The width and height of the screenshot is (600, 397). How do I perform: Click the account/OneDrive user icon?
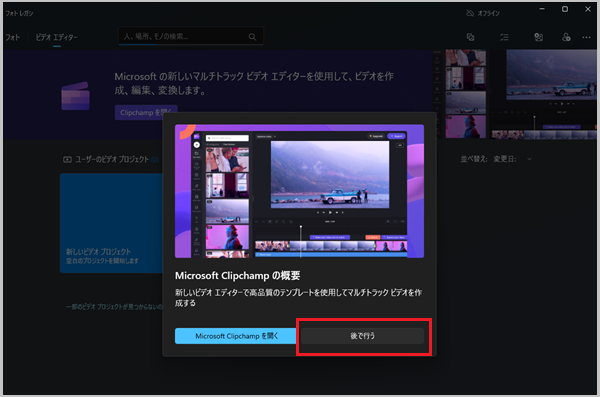(566, 37)
